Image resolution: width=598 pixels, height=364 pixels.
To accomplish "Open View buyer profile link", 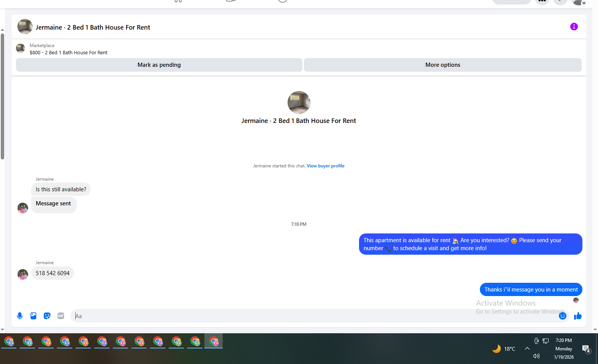I will click(x=326, y=166).
